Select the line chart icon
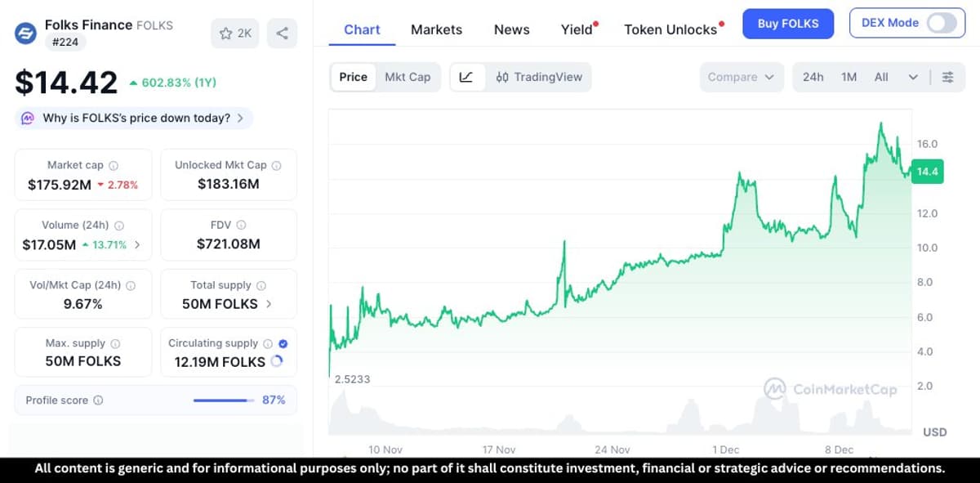 [x=467, y=76]
